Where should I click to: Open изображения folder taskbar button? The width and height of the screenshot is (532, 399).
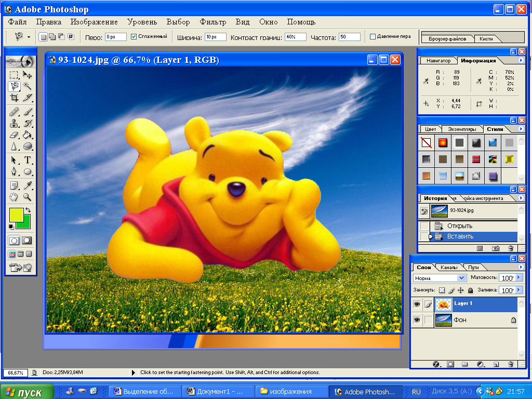[x=291, y=392]
